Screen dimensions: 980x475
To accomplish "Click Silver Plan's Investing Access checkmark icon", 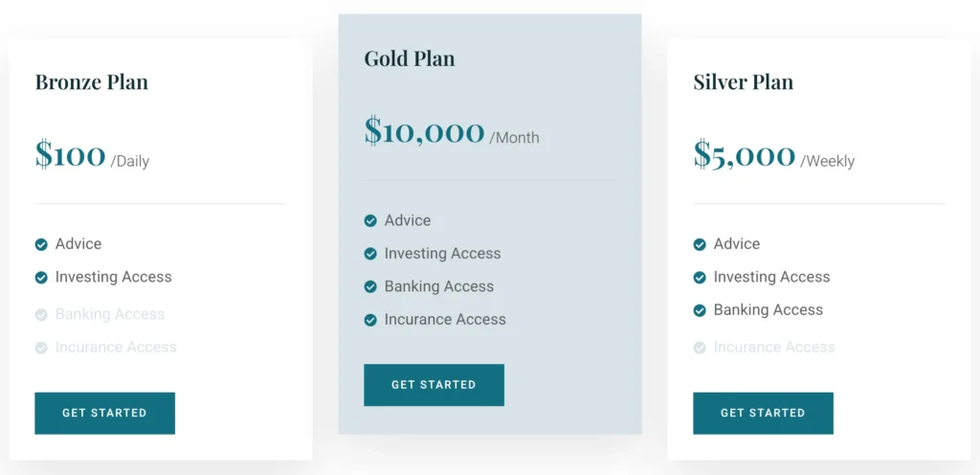I will pos(700,278).
